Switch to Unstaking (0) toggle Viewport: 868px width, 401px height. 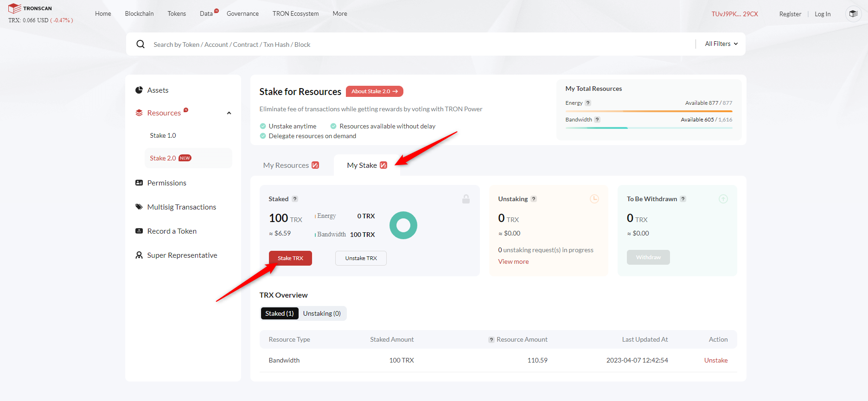coord(322,313)
